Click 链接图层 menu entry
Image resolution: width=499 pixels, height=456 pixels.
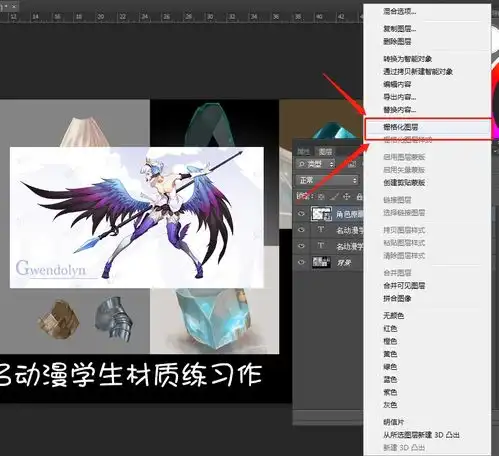point(397,200)
